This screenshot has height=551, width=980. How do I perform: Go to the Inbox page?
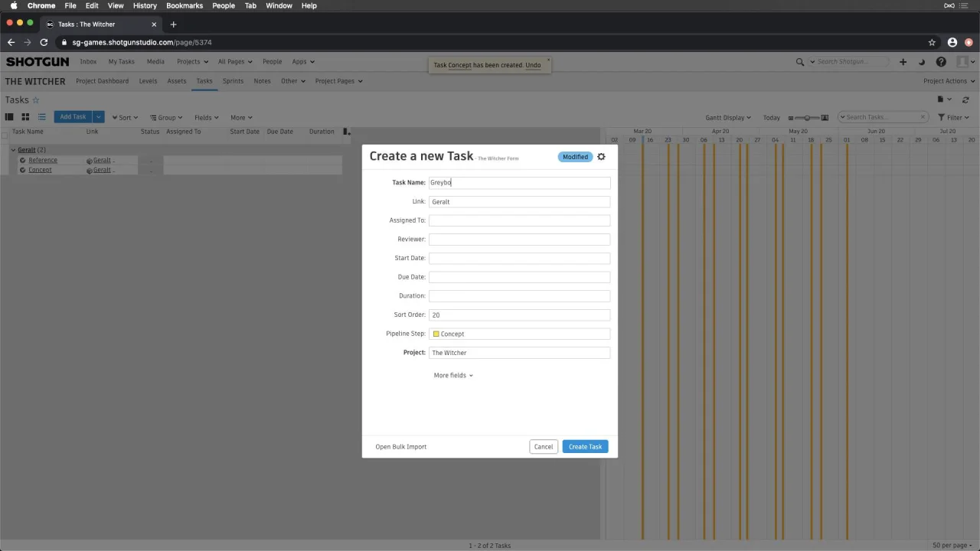(x=88, y=62)
